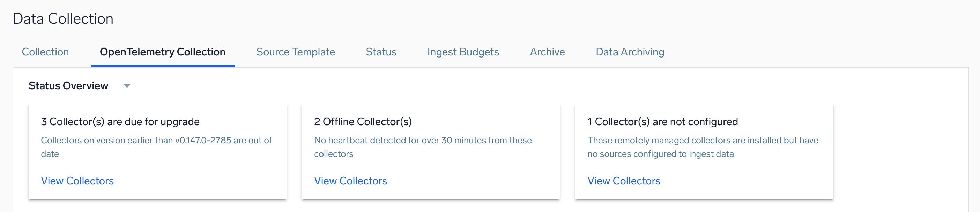This screenshot has width=980, height=212.
Task: Switch to the Collection tab
Action: point(45,52)
